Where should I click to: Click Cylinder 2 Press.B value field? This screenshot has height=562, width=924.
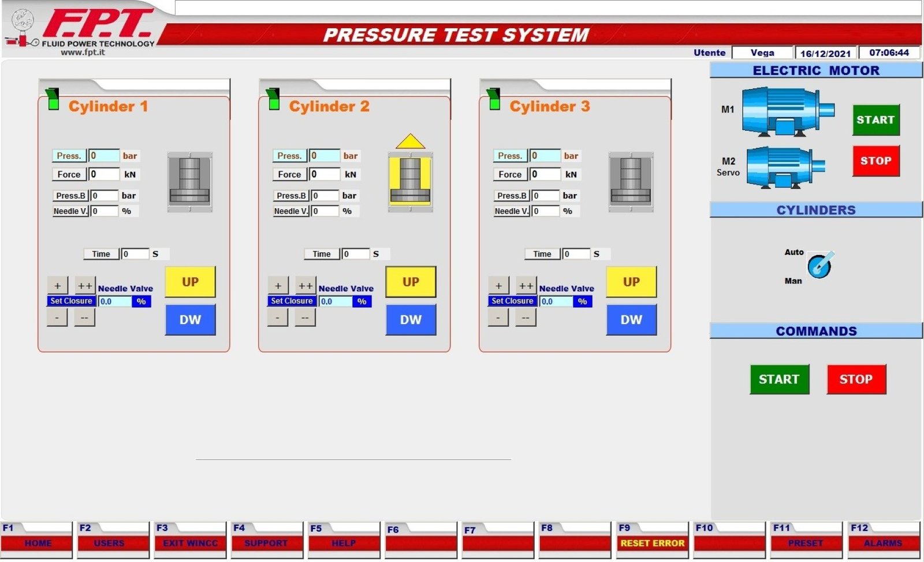(325, 196)
